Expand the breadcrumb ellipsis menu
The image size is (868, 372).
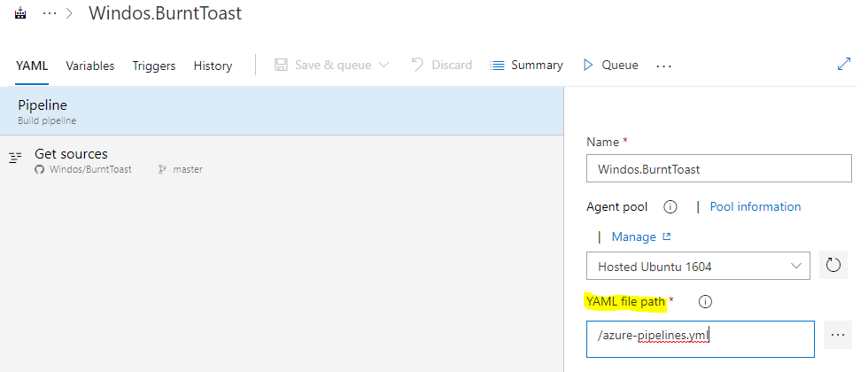(50, 13)
